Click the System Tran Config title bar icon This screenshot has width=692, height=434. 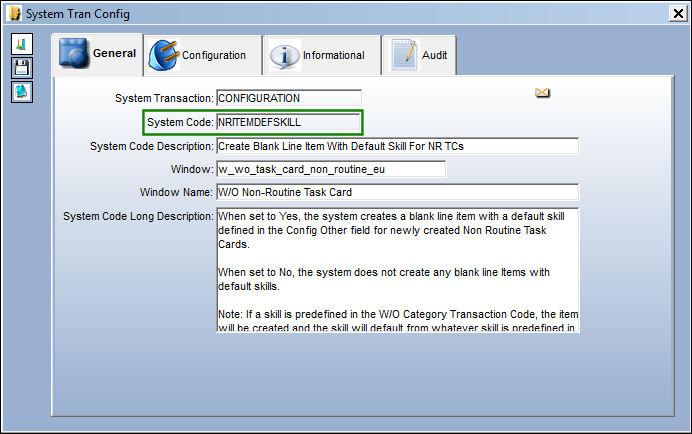14,13
